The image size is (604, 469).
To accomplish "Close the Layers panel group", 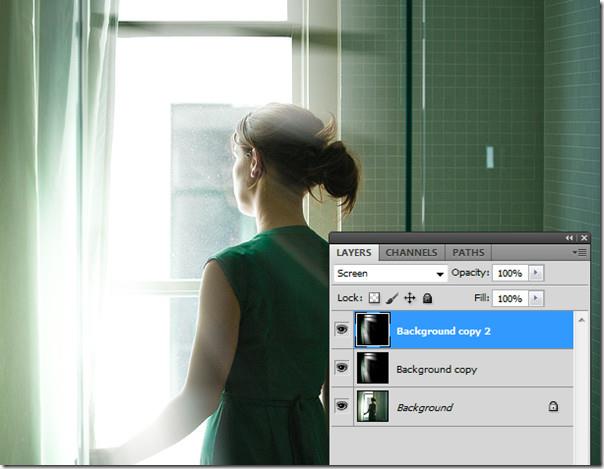I will click(582, 238).
